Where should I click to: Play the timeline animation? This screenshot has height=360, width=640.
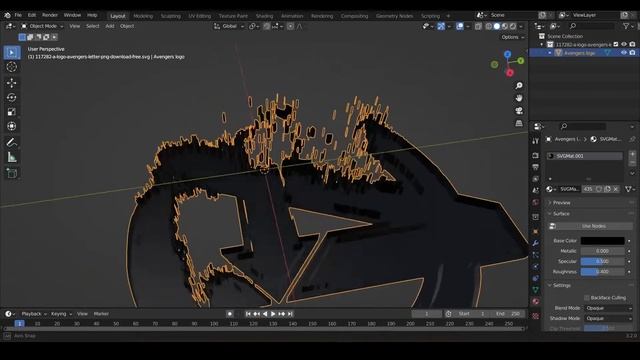(273, 314)
